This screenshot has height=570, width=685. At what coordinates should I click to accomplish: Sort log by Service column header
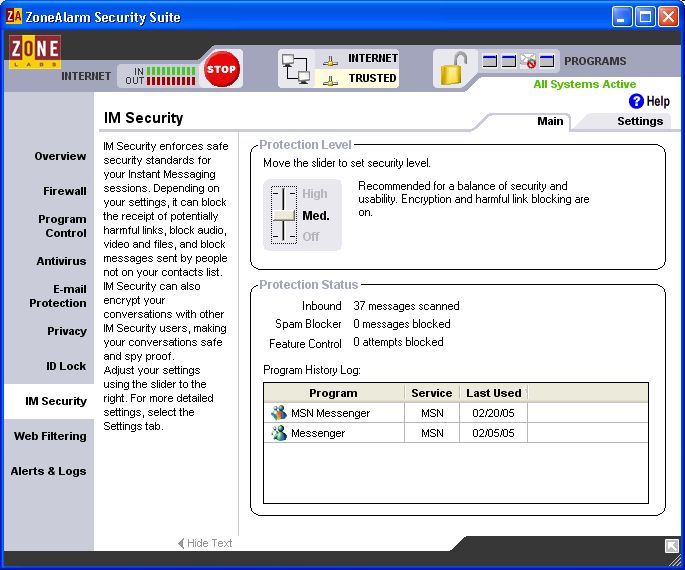click(x=432, y=393)
